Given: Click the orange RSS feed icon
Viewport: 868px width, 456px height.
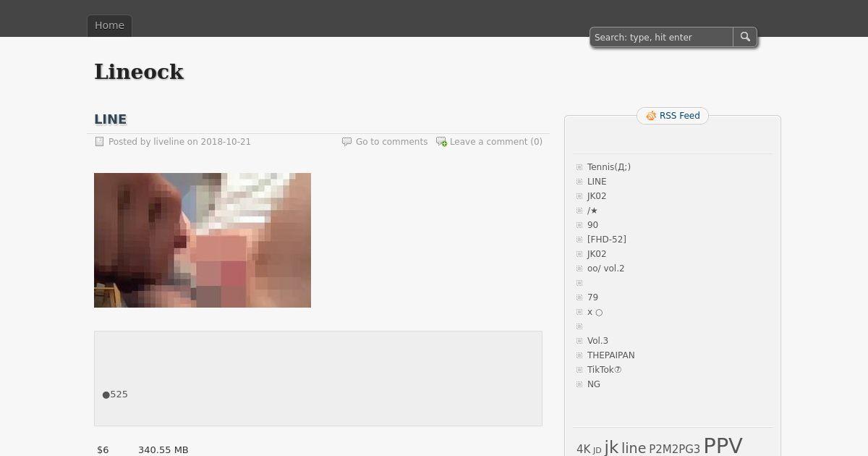Looking at the screenshot, I should 651,116.
